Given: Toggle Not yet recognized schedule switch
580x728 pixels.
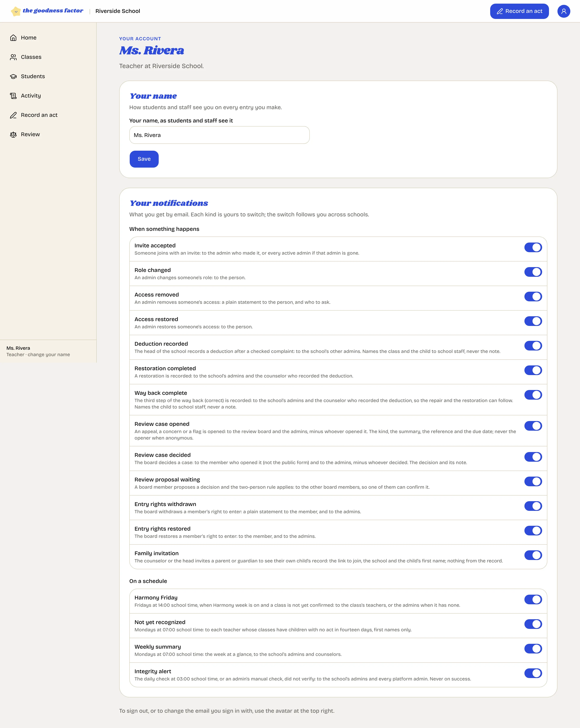Looking at the screenshot, I should tap(533, 624).
